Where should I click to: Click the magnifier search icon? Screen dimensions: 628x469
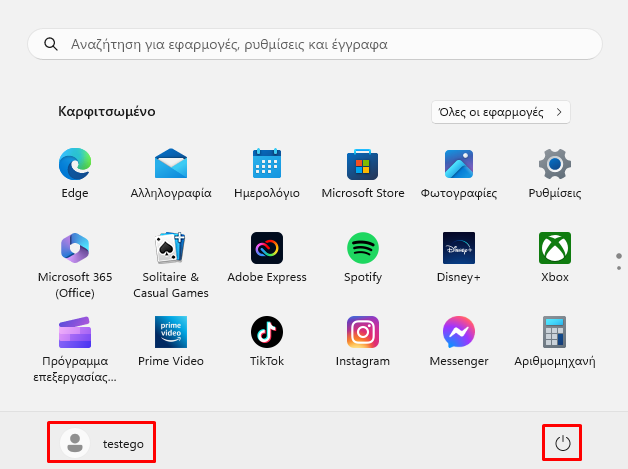(x=51, y=44)
